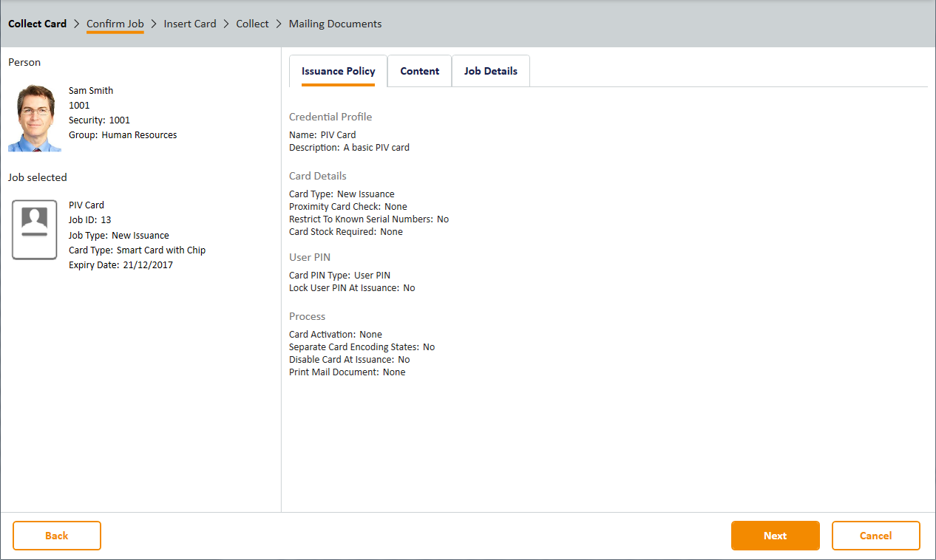Go back using the Back button
Viewport: 936px width, 560px height.
coord(57,536)
